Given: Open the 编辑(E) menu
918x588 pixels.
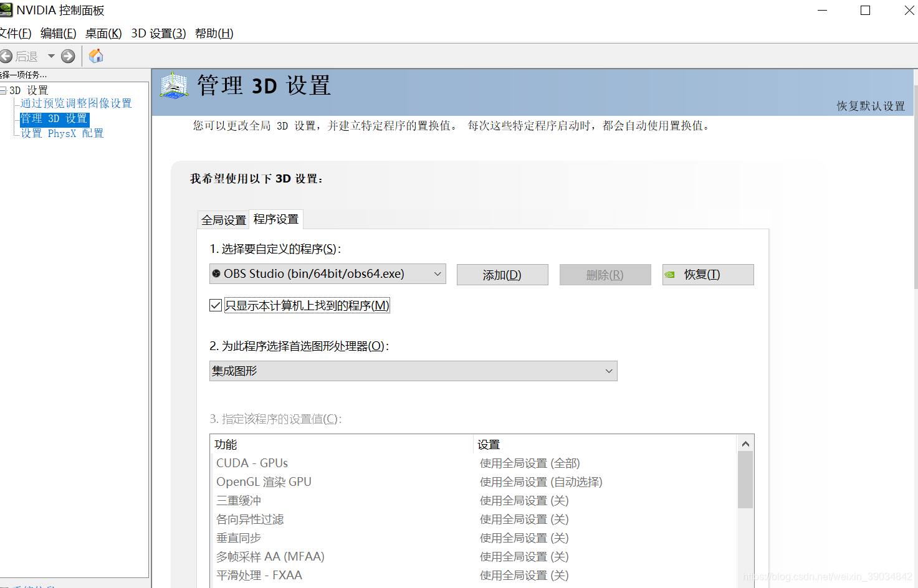Looking at the screenshot, I should tap(58, 34).
